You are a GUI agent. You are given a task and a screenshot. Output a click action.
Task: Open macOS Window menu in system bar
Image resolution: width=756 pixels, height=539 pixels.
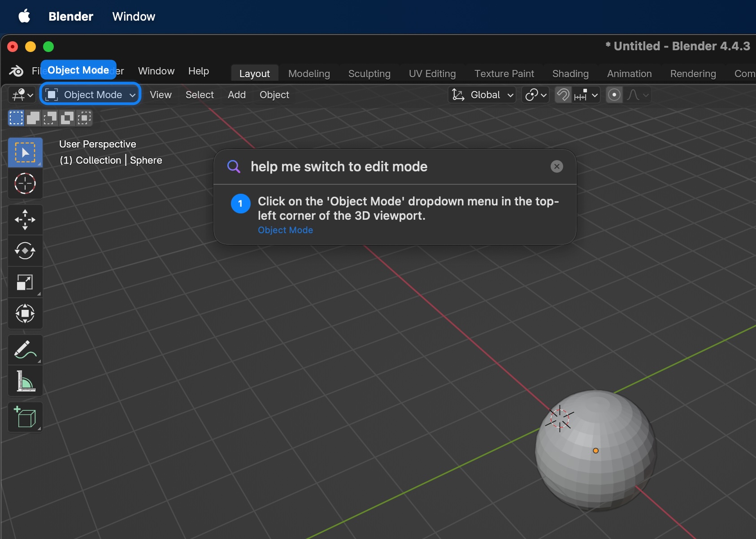(x=134, y=17)
